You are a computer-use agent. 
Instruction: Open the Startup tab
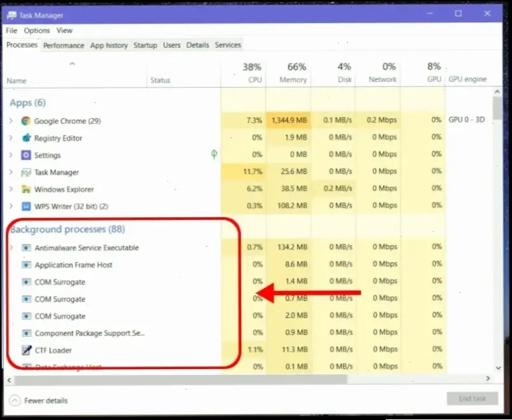(145, 45)
